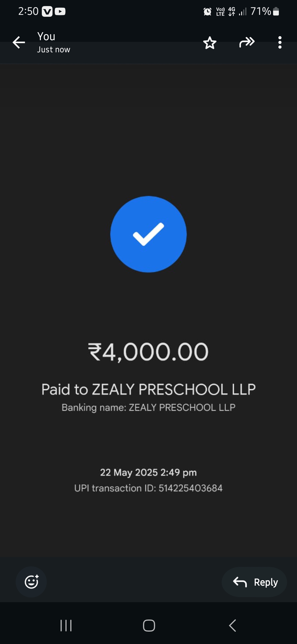Tap the Paid to ZEALY PRESCHOOL LLP text
This screenshot has height=644, width=297.
point(148,389)
